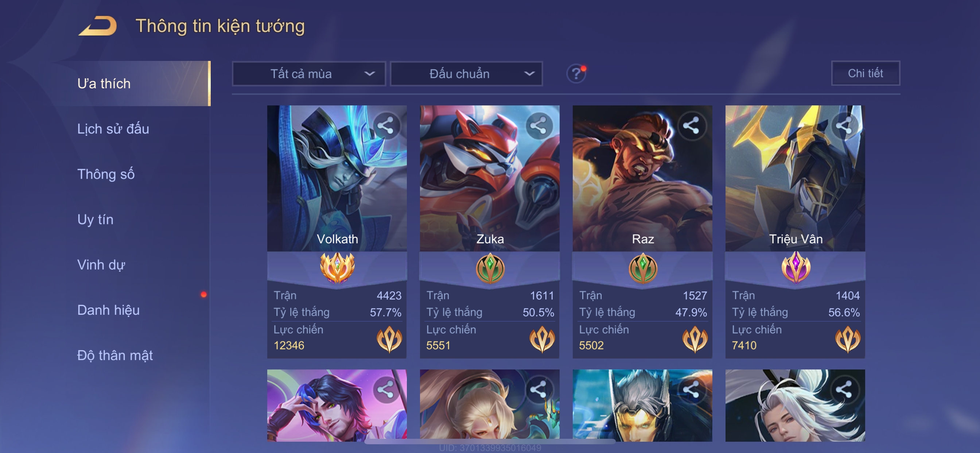Image resolution: width=980 pixels, height=453 pixels.
Task: Click Zuka's Lực chiến emblem icon
Action: click(542, 338)
